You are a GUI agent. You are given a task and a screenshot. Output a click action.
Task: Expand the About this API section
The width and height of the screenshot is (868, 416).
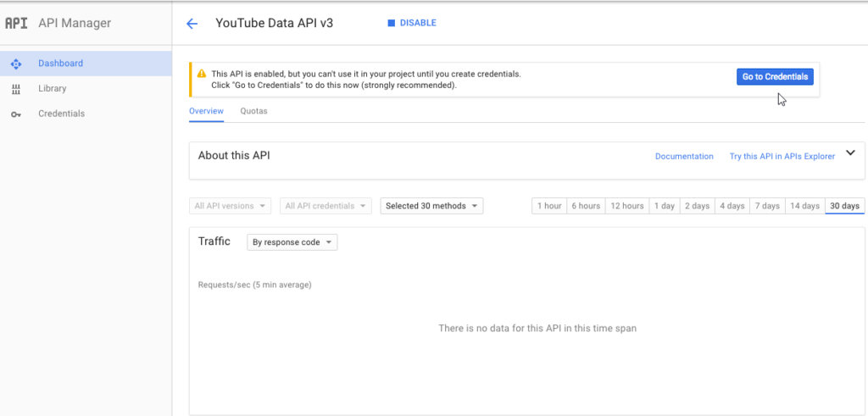(x=850, y=154)
